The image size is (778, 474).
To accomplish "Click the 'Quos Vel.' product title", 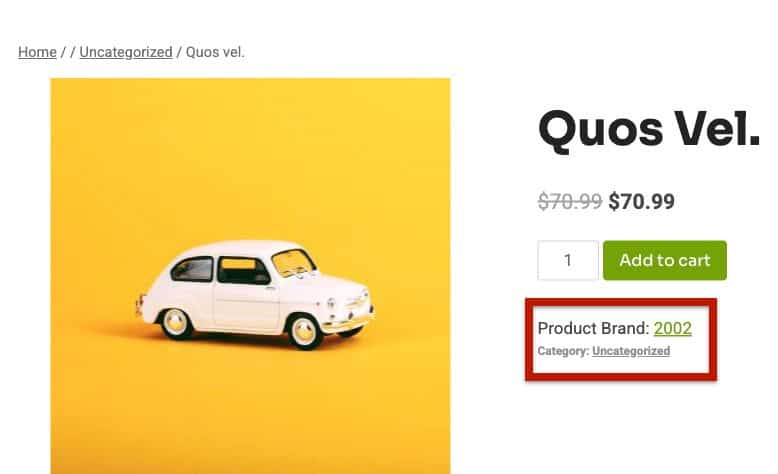I will click(649, 128).
